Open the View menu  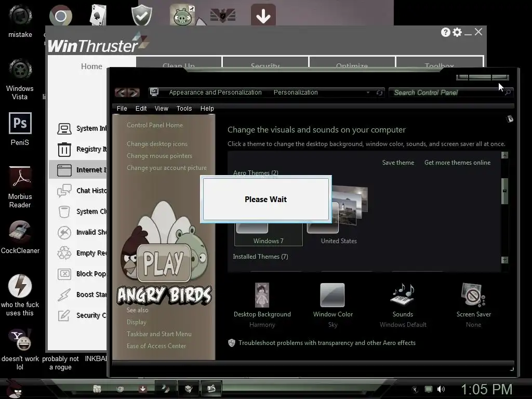coord(161,108)
